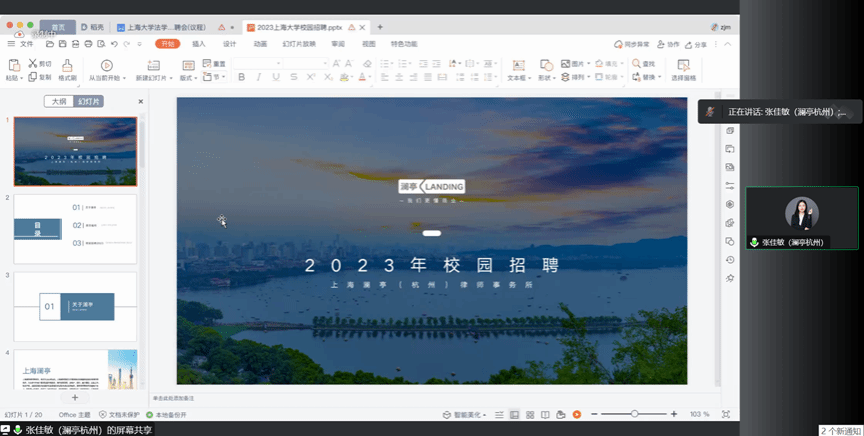Click the cut (剪切) scissors icon
This screenshot has width=864, height=436.
(33, 63)
